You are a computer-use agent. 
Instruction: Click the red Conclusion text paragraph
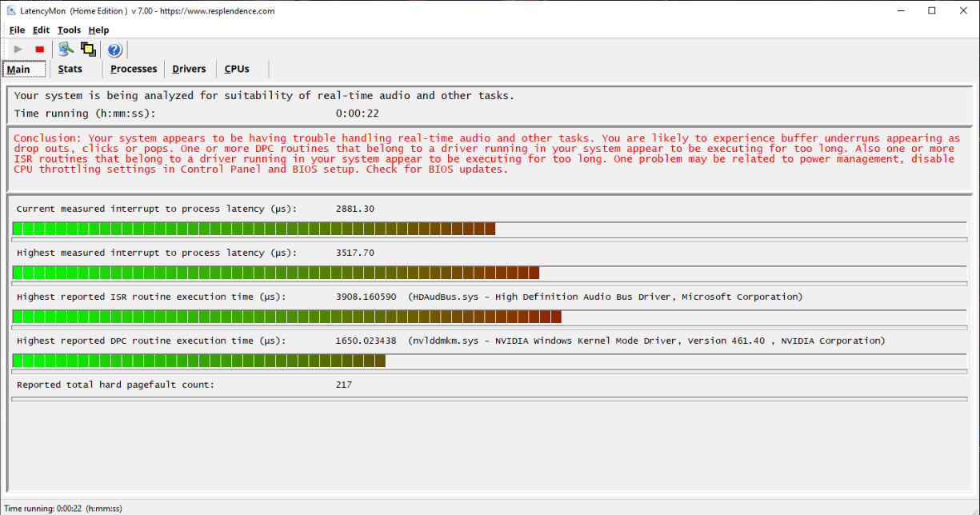[486, 154]
